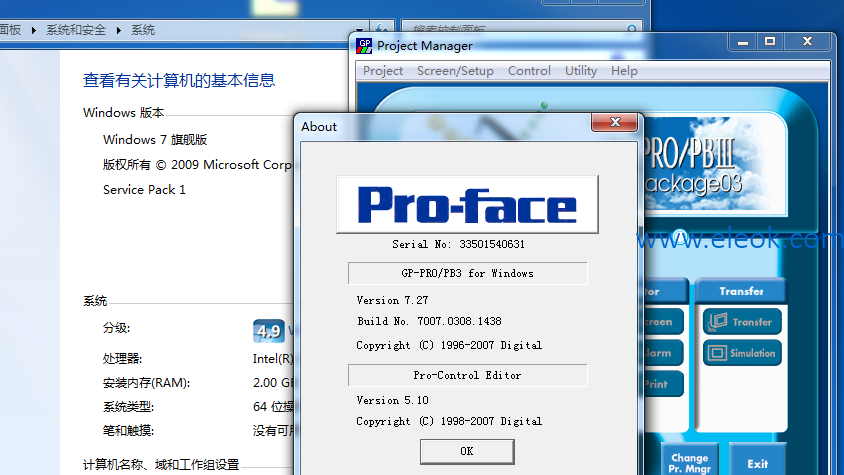Maximize the Project Manager window
Viewport: 844px width, 475px height.
tap(770, 41)
